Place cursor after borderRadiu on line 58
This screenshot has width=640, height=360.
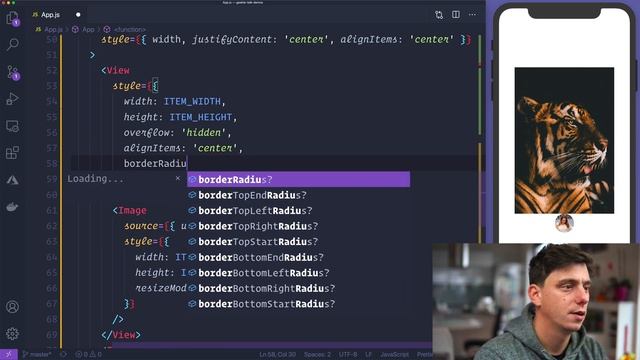pos(187,164)
